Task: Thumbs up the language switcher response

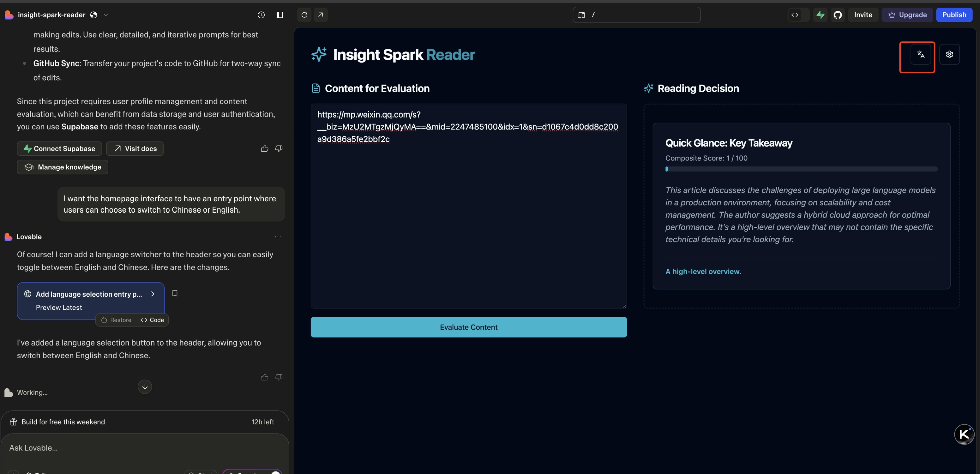Action: [265, 377]
